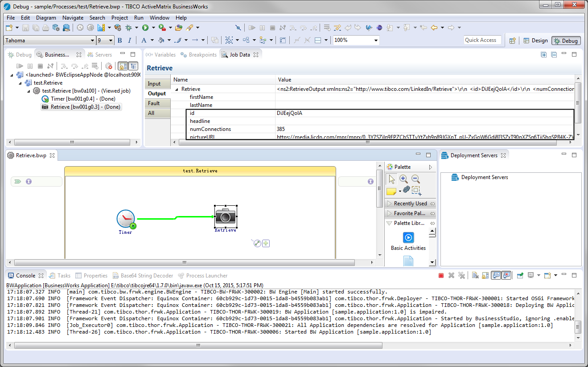Expand the Favorite Palette drawer

click(x=410, y=213)
